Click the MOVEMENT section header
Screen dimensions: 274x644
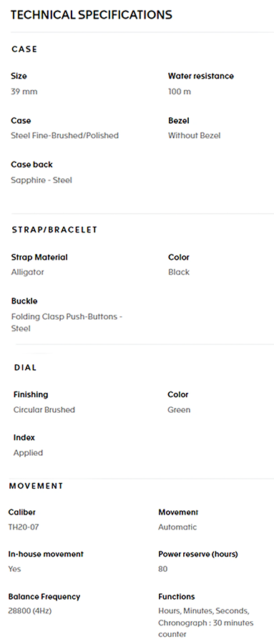36,486
